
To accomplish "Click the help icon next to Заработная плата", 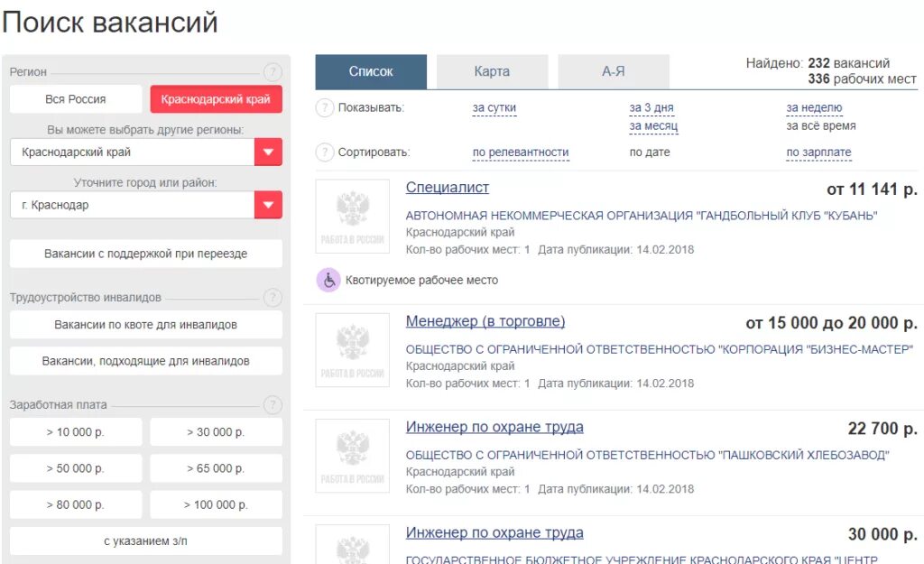I will point(273,405).
